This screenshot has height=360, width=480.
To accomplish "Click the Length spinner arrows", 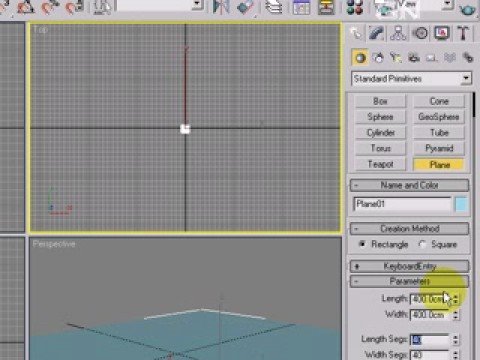I will click(455, 299).
